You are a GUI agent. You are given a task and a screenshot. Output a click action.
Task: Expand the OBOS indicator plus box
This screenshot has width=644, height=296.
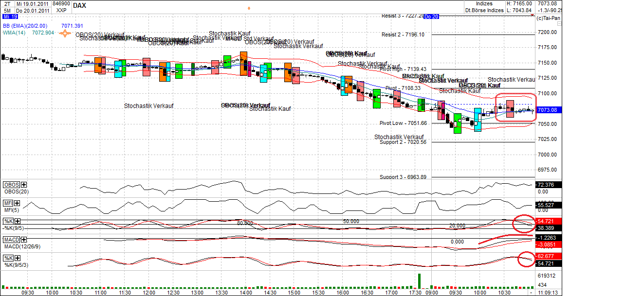click(24, 185)
